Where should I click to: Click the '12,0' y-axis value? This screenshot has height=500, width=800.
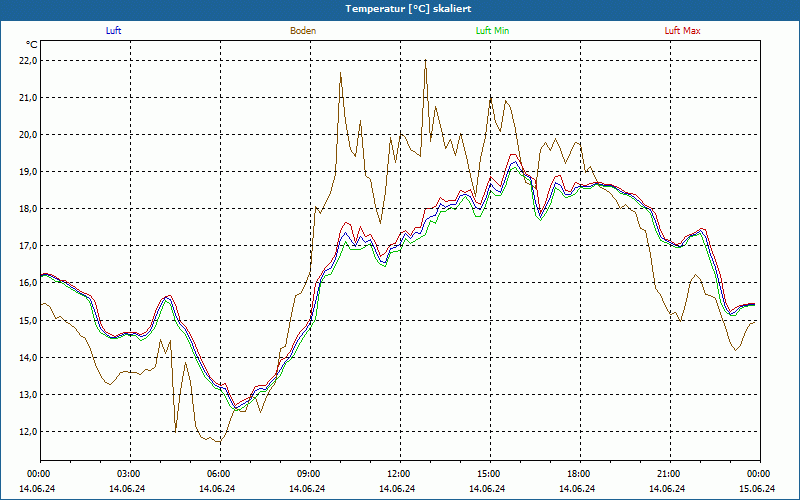[x=28, y=432]
